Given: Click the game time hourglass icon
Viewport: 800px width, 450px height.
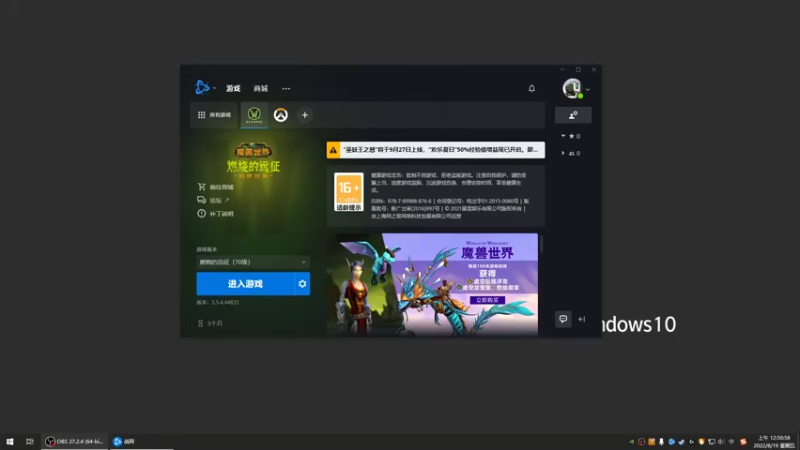Looking at the screenshot, I should click(x=201, y=323).
